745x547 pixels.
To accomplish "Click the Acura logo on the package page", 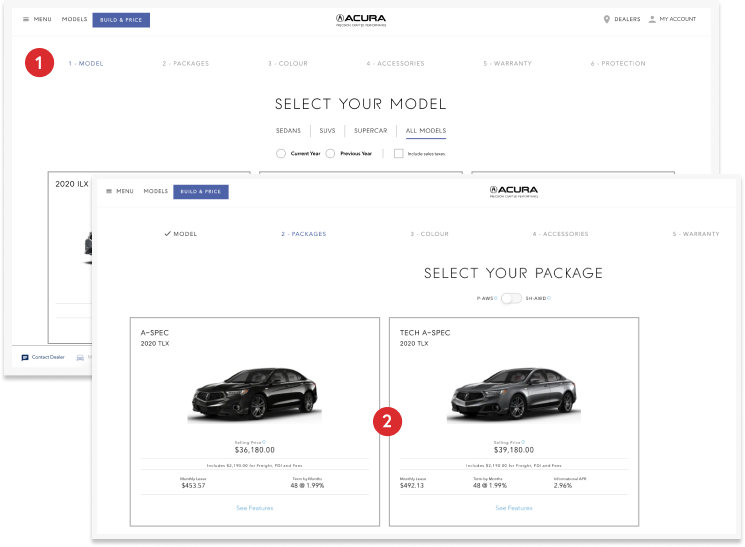I will click(x=513, y=191).
